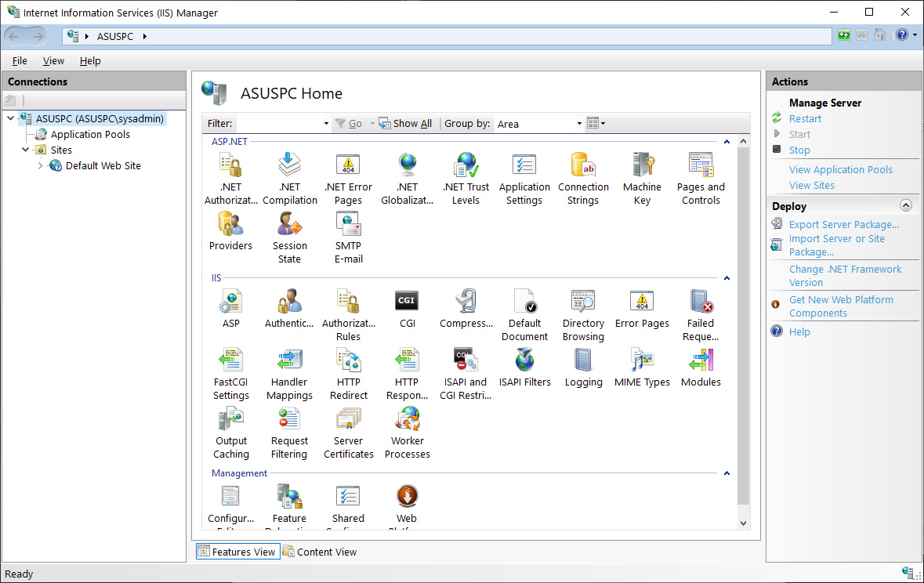
Task: Open the Handler Mappings icon
Action: (289, 373)
